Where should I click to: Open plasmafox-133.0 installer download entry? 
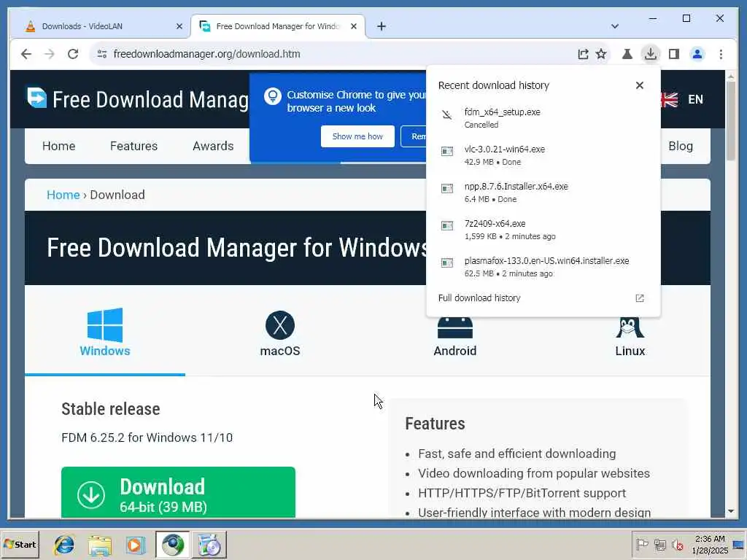pyautogui.click(x=543, y=267)
